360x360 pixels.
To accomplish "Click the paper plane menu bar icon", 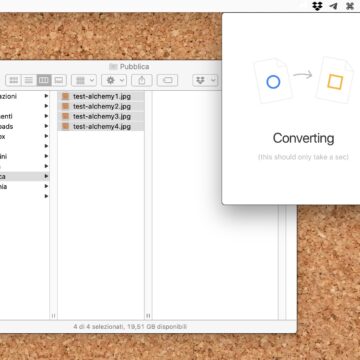I will [333, 6].
